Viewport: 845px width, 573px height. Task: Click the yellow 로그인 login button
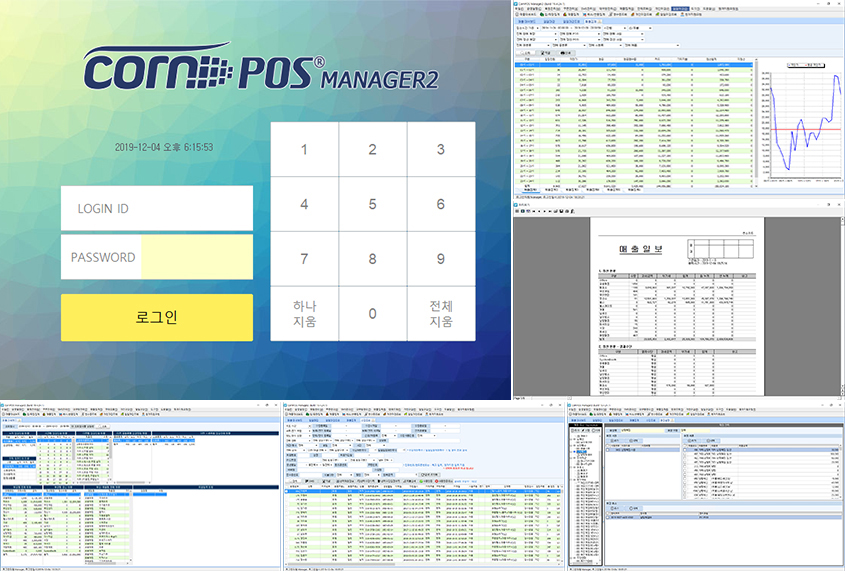pyautogui.click(x=157, y=317)
